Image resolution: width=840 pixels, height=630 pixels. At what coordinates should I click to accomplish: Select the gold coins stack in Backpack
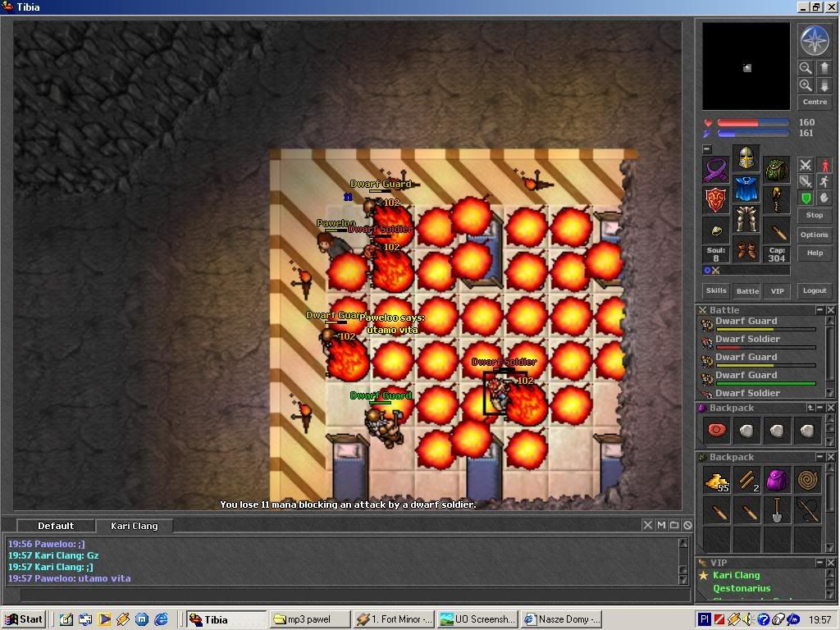pos(716,481)
